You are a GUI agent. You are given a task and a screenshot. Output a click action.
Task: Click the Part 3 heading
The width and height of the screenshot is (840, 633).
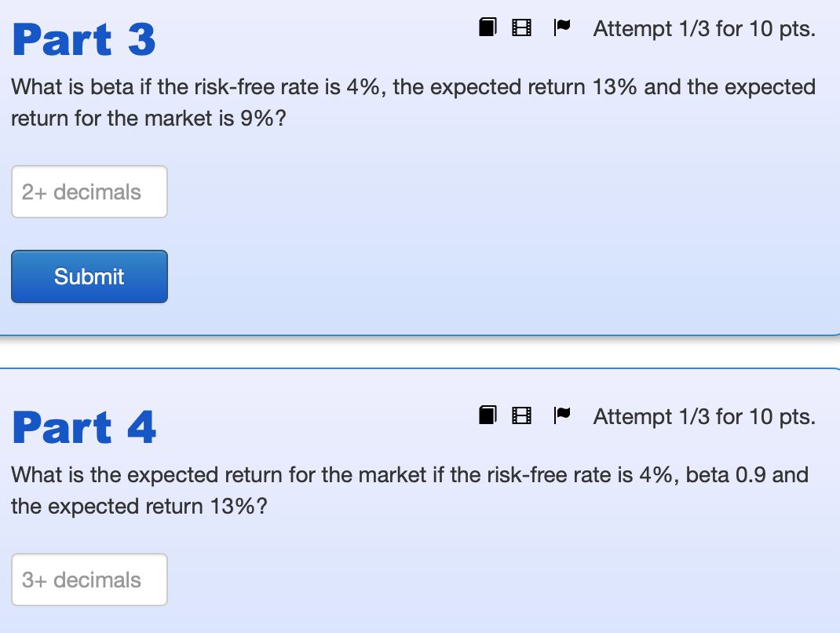tap(82, 39)
